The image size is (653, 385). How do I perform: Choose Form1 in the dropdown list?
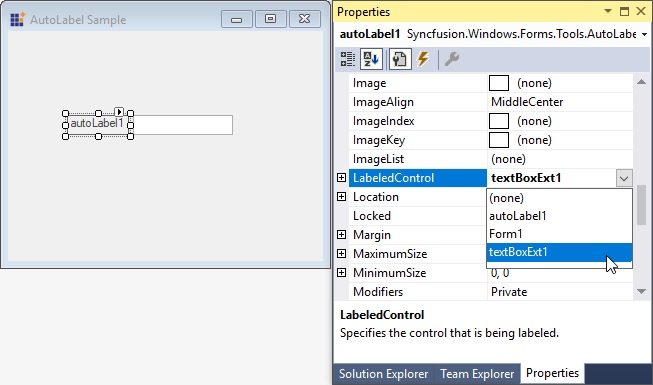tap(559, 234)
